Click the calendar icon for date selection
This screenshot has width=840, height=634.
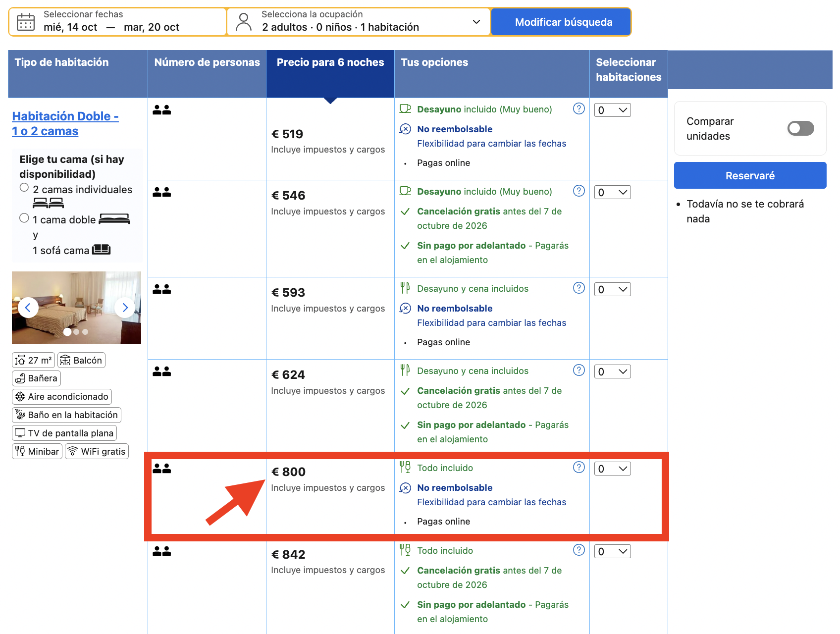coord(26,22)
